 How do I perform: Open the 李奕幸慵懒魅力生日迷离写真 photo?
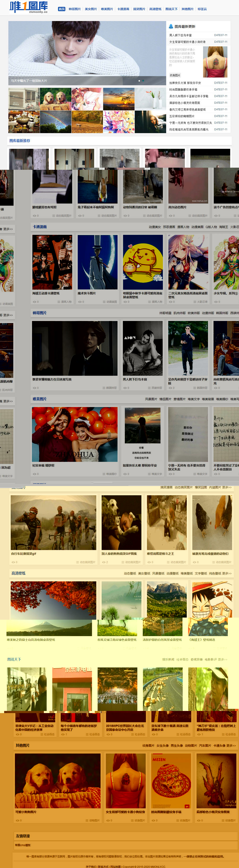point(75,348)
